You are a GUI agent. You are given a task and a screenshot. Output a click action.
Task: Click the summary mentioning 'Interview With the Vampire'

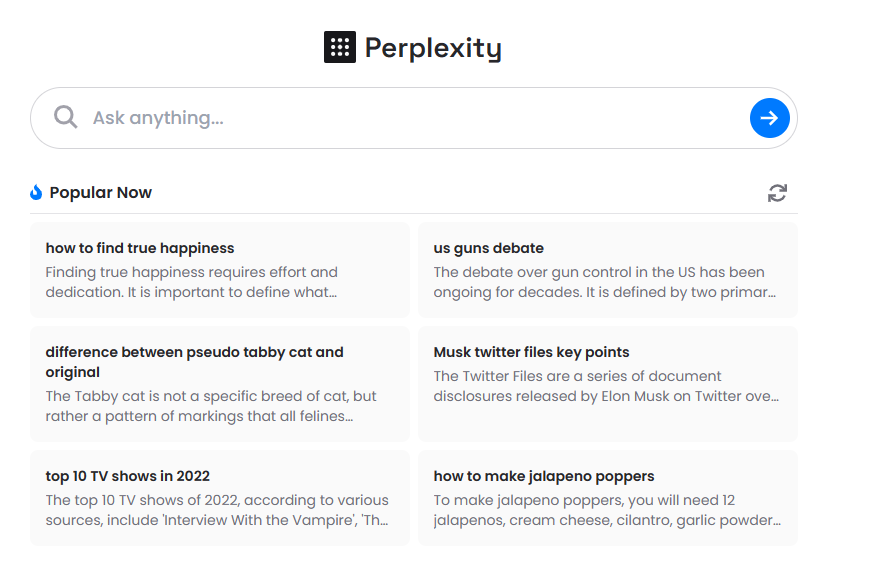(217, 510)
